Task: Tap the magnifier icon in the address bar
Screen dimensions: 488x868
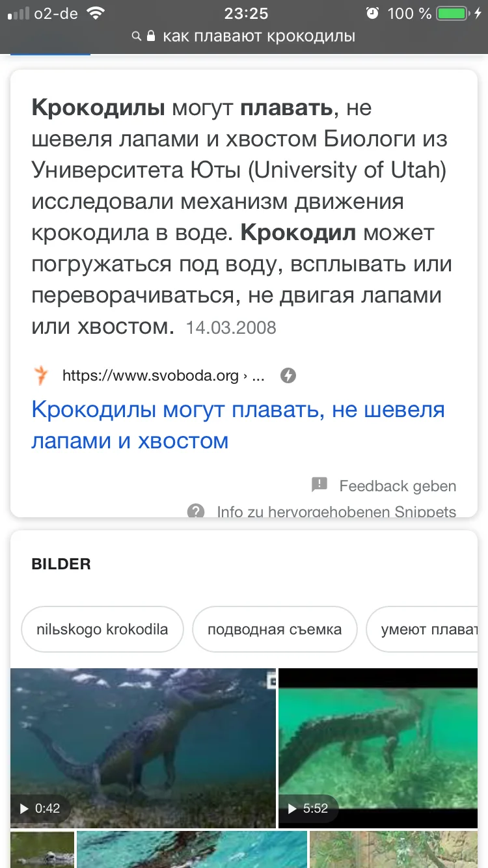Action: coord(137,36)
